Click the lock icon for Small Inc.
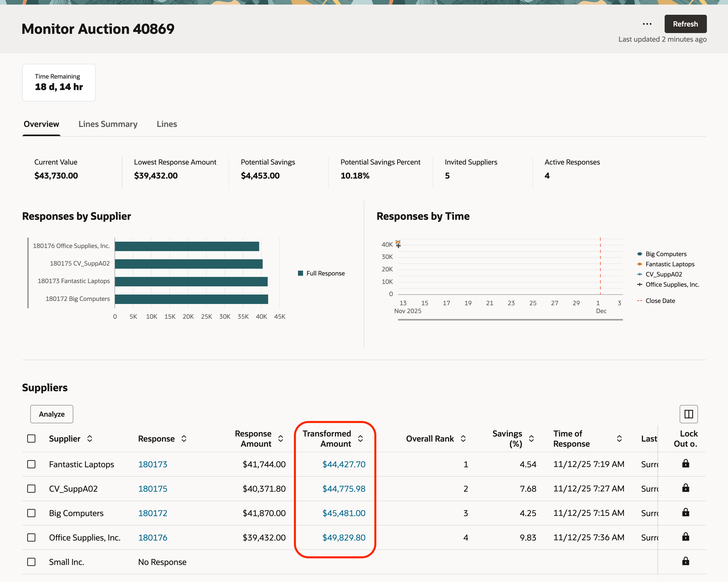This screenshot has width=728, height=582. (x=686, y=562)
